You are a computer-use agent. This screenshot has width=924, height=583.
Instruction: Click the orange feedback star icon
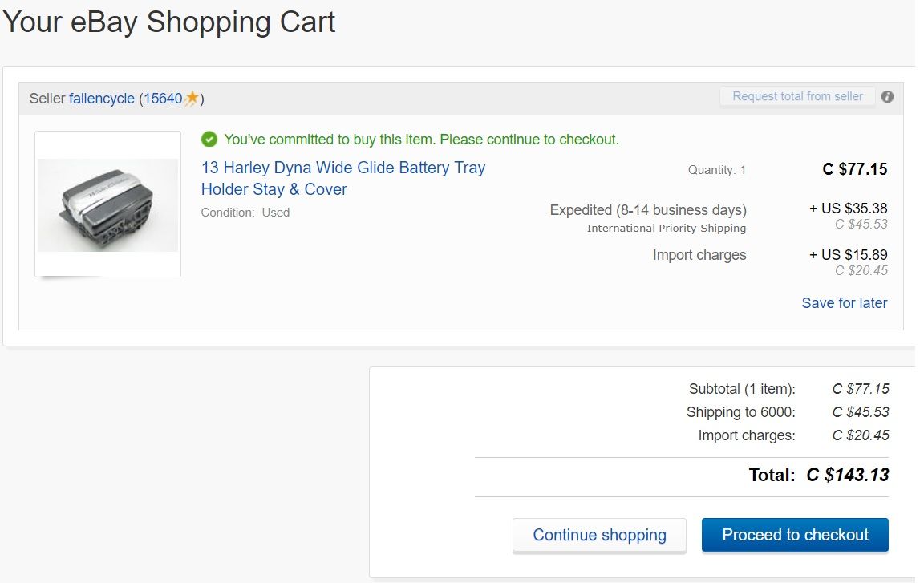192,99
